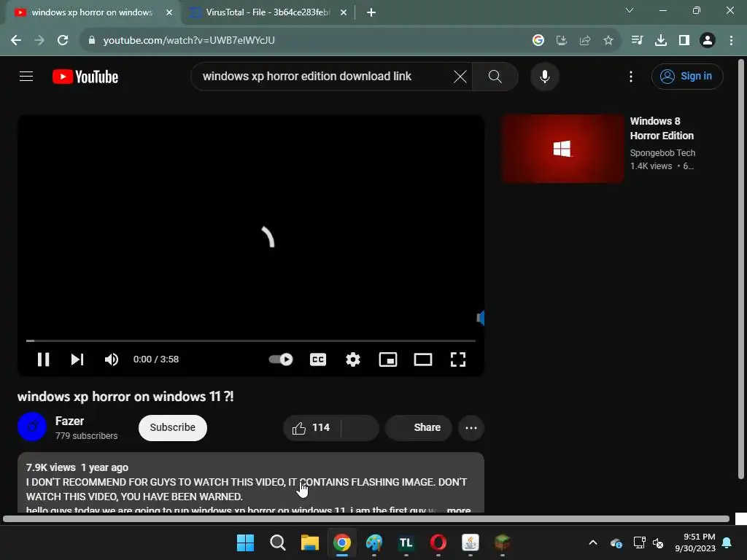Open File Explorer from taskbar
The image size is (747, 560).
pyautogui.click(x=309, y=542)
